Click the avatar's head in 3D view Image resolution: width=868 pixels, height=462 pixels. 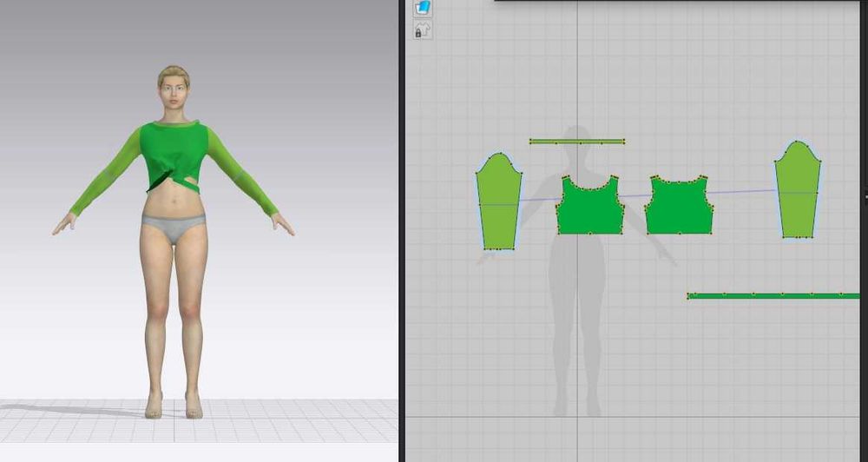[174, 87]
